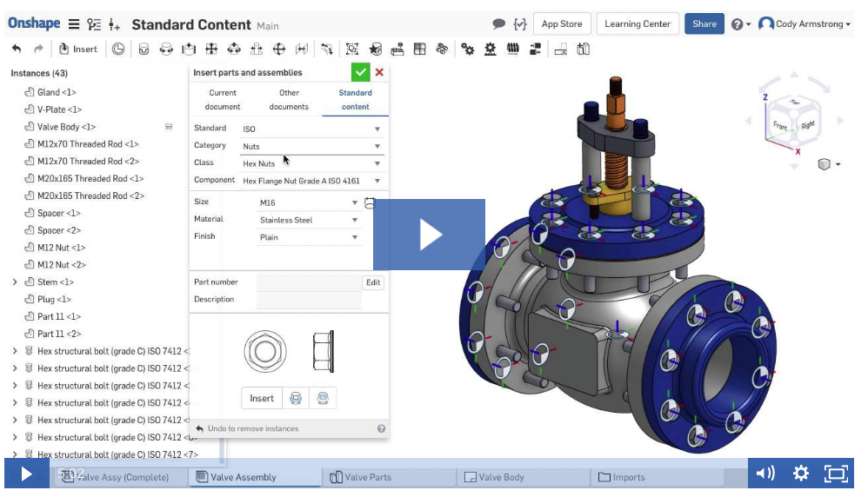Click the green checkmark to confirm insert
The image size is (868, 497).
[359, 72]
